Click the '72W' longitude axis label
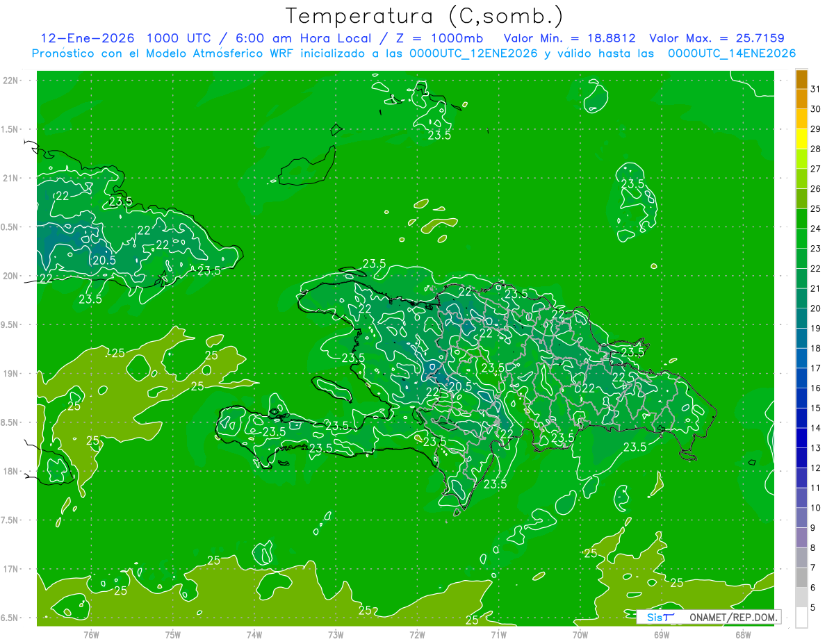The height and width of the screenshot is (644, 834). pyautogui.click(x=417, y=634)
